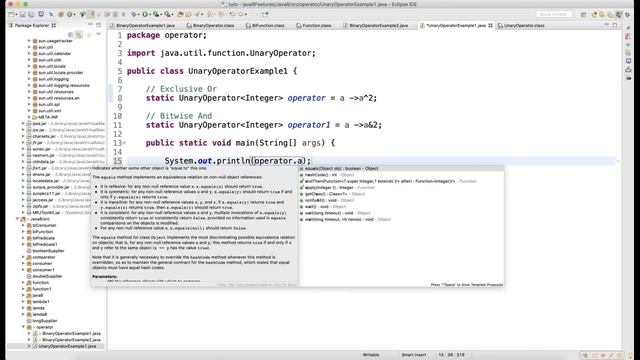Select wait() proposal without arguments
640x360 pixels.
[x=402, y=207]
